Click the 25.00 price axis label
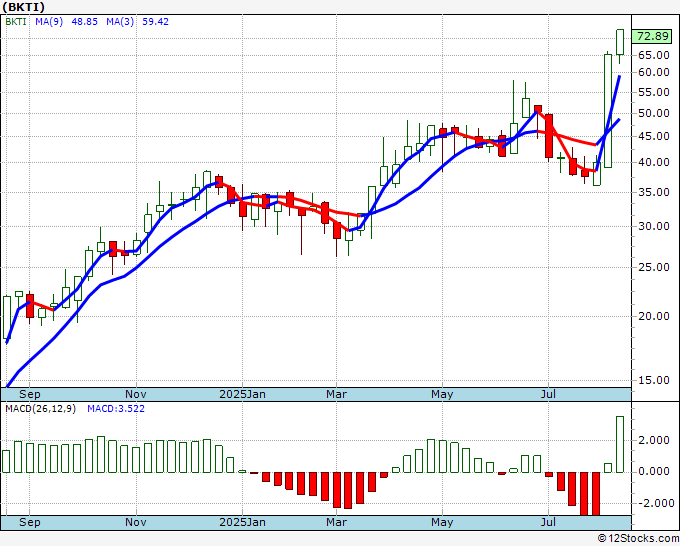The width and height of the screenshot is (680, 546). tap(654, 267)
